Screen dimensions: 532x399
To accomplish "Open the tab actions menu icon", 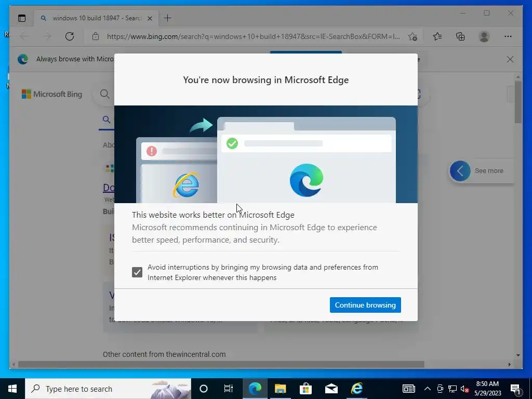I will pos(22,18).
